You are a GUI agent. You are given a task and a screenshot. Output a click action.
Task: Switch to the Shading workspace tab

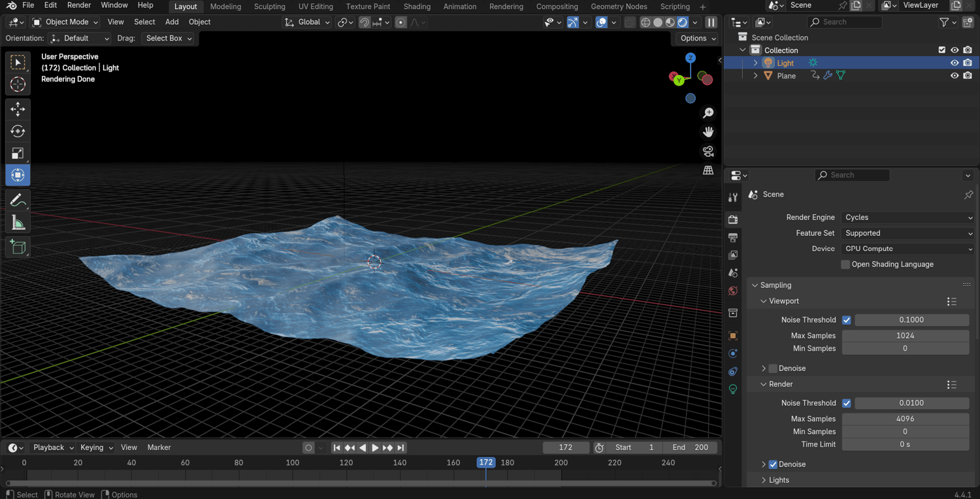pos(417,7)
